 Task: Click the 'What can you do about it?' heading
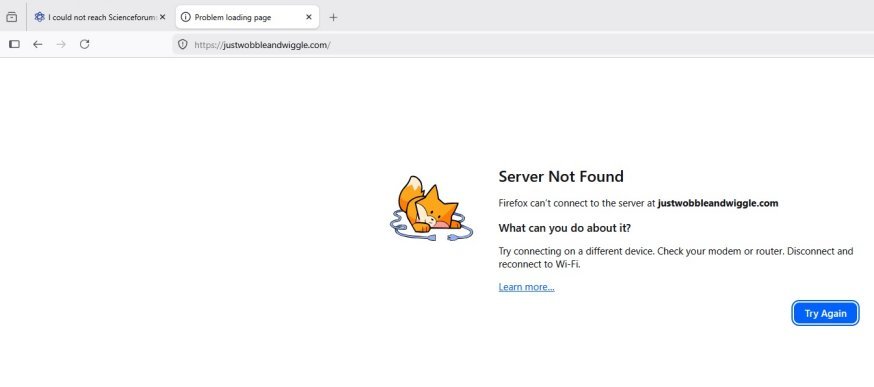tap(565, 228)
